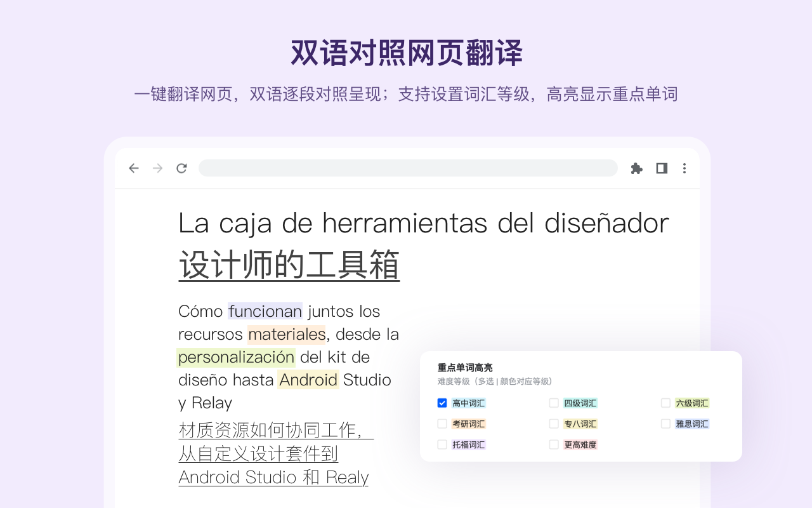
Task: Click the side panel icon
Action: point(661,168)
